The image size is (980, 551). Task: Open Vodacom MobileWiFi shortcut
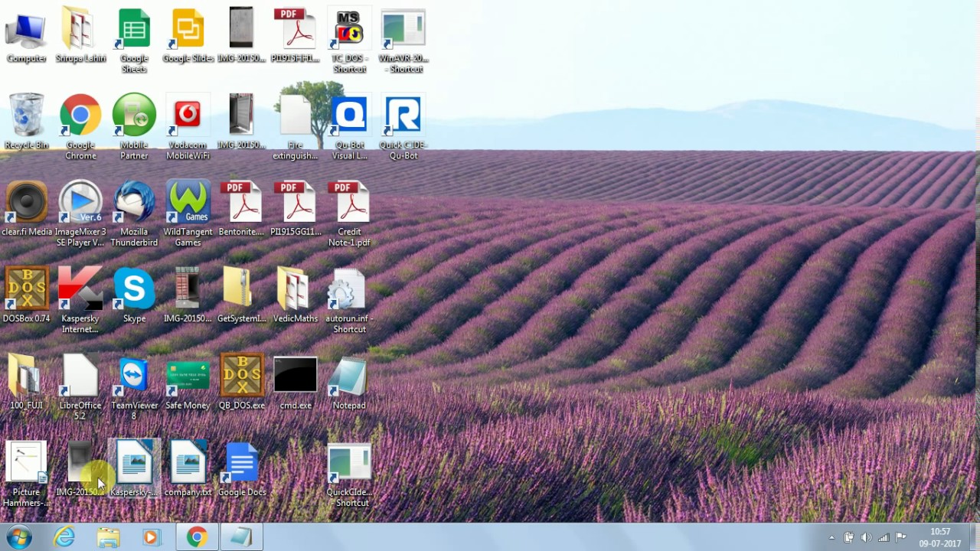click(x=188, y=127)
